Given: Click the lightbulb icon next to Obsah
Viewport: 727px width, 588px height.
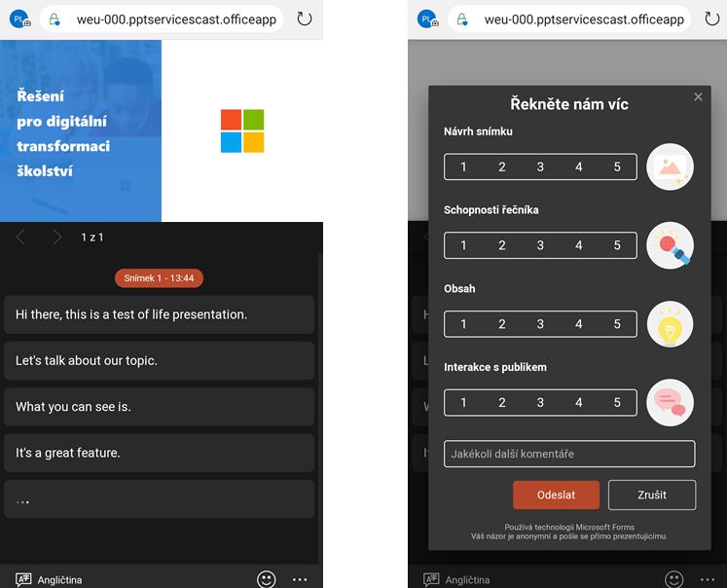Looking at the screenshot, I should click(x=670, y=324).
